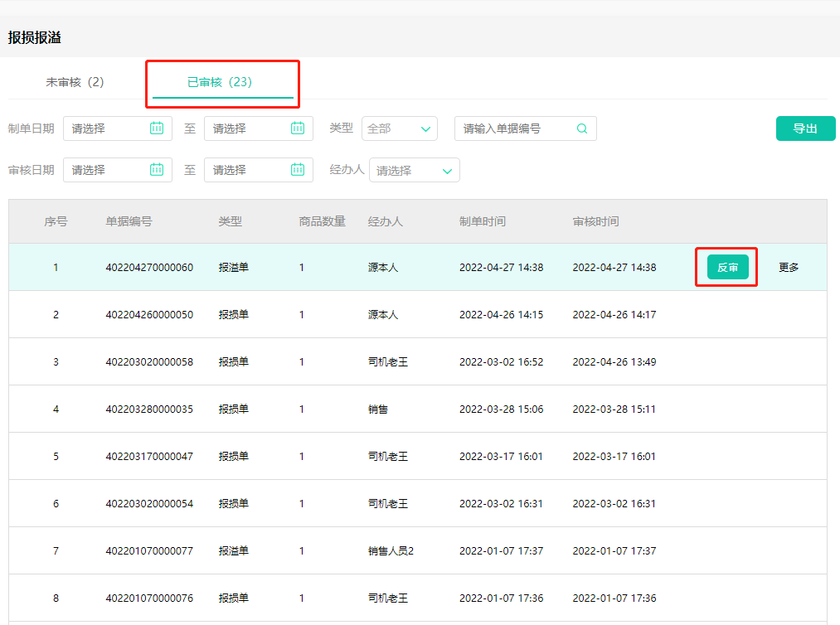
Task: Open the 制单日期 start date calendar icon
Action: [158, 128]
